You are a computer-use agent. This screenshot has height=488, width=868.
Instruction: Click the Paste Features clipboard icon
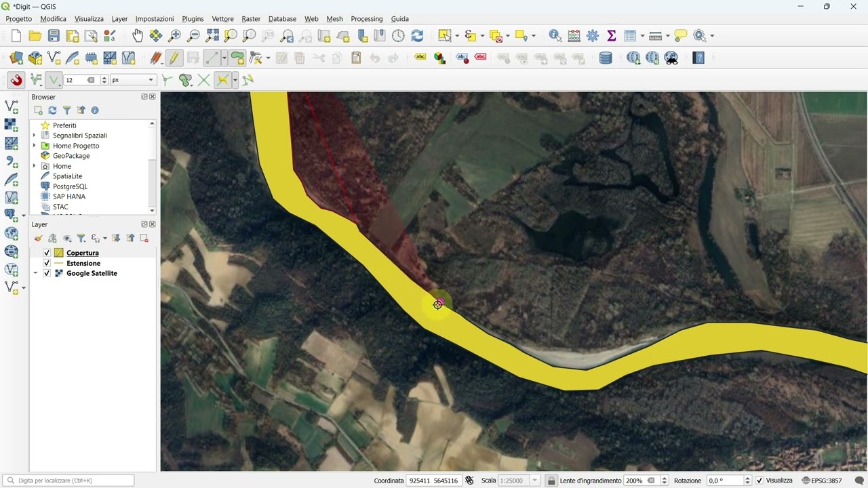356,58
